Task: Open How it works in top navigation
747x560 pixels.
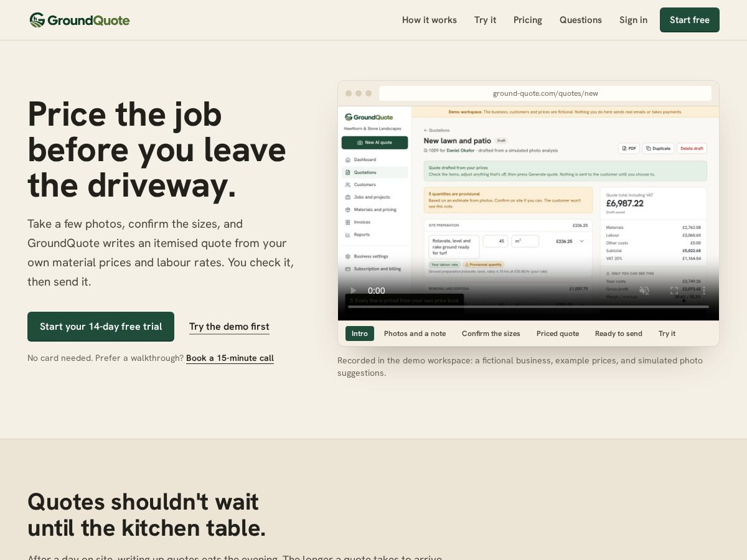Action: (430, 20)
